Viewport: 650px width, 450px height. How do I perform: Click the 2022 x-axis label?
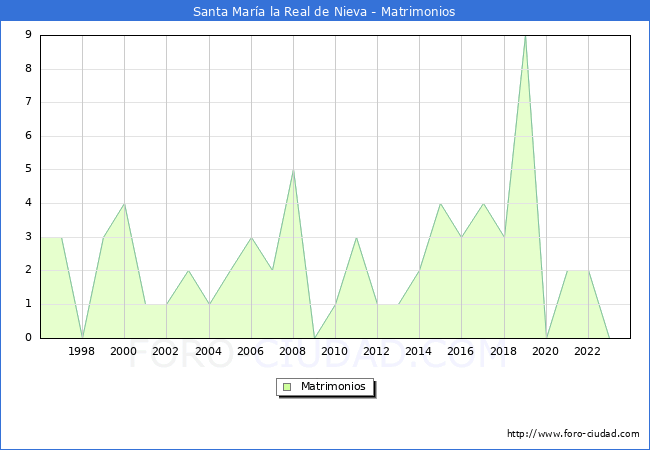(x=587, y=351)
